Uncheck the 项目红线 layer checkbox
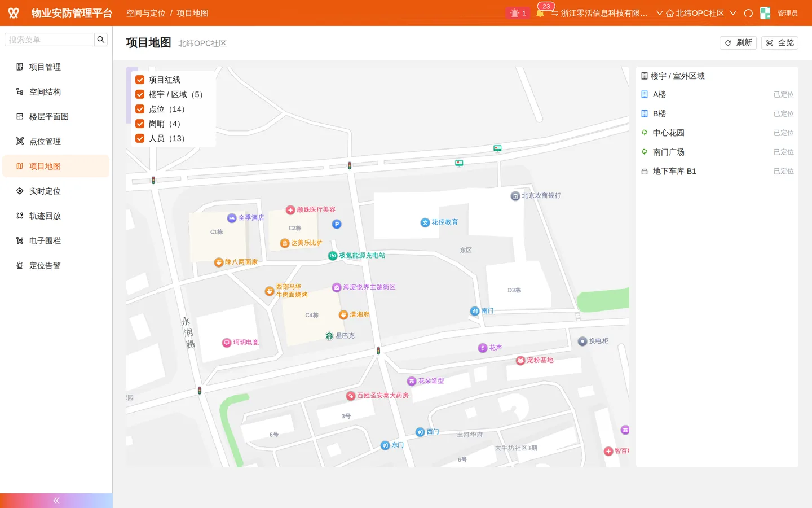Image resolution: width=812 pixels, height=508 pixels. (x=140, y=80)
